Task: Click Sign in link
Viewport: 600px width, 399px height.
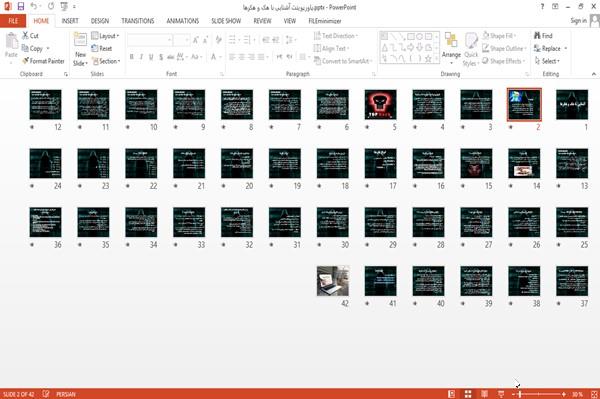Action: (578, 21)
